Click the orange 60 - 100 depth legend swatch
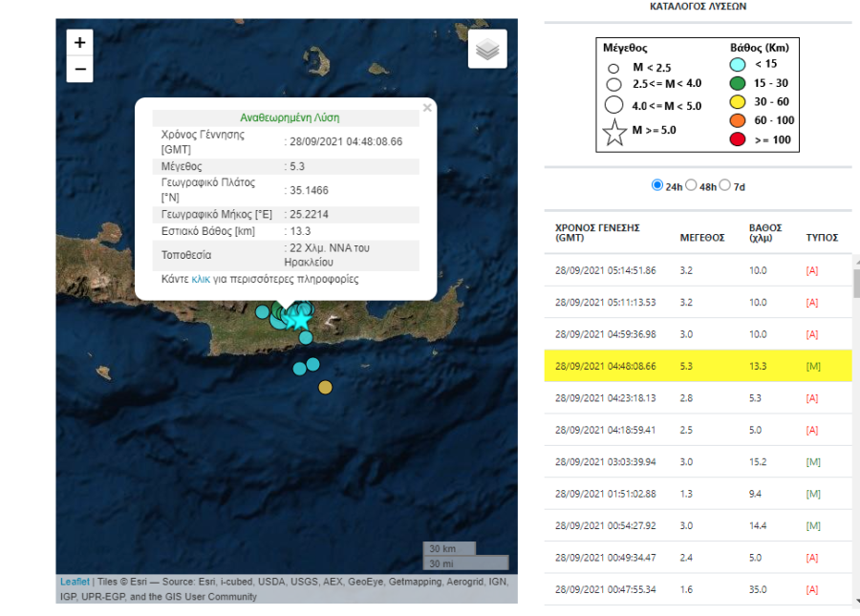Screen dimensions: 860x616 click(737, 120)
